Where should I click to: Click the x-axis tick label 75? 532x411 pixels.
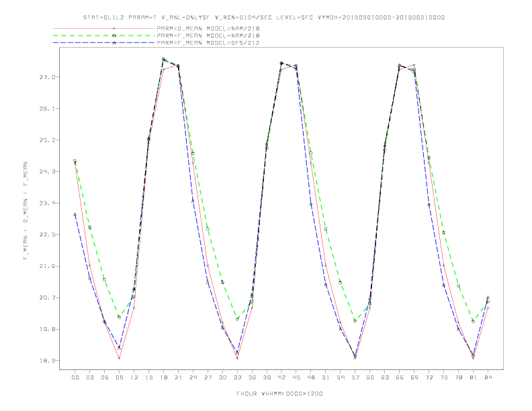click(444, 377)
